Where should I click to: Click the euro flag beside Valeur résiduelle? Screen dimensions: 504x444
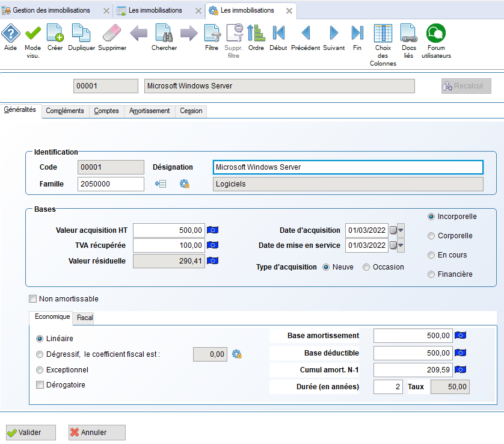(x=212, y=261)
